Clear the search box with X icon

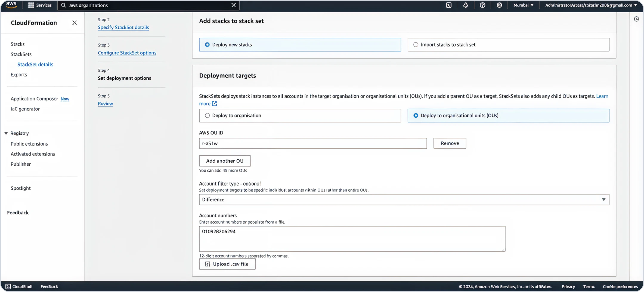(x=234, y=5)
